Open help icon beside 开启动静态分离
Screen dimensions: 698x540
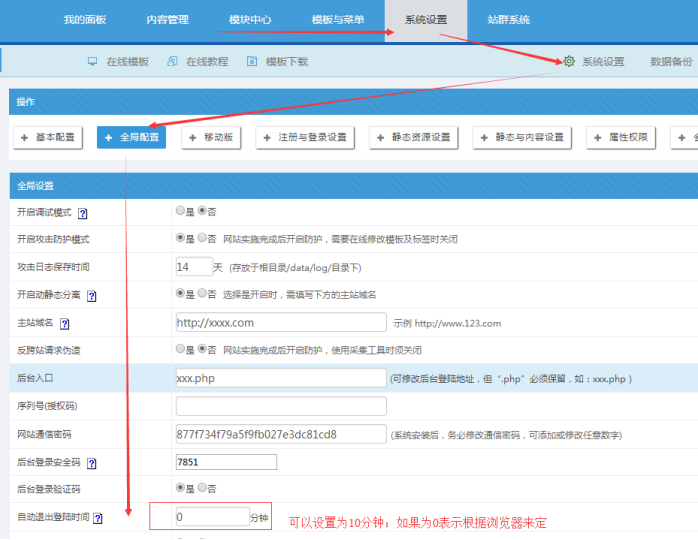[x=91, y=296]
